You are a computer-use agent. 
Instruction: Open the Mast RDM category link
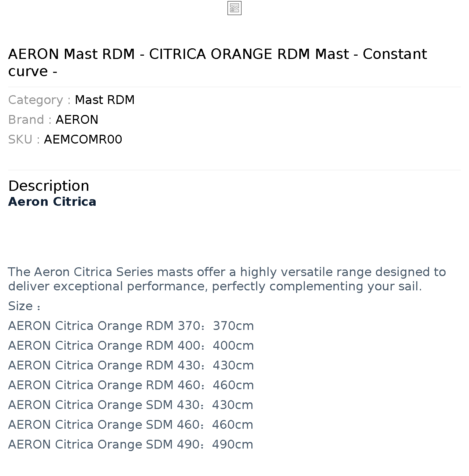pos(105,100)
